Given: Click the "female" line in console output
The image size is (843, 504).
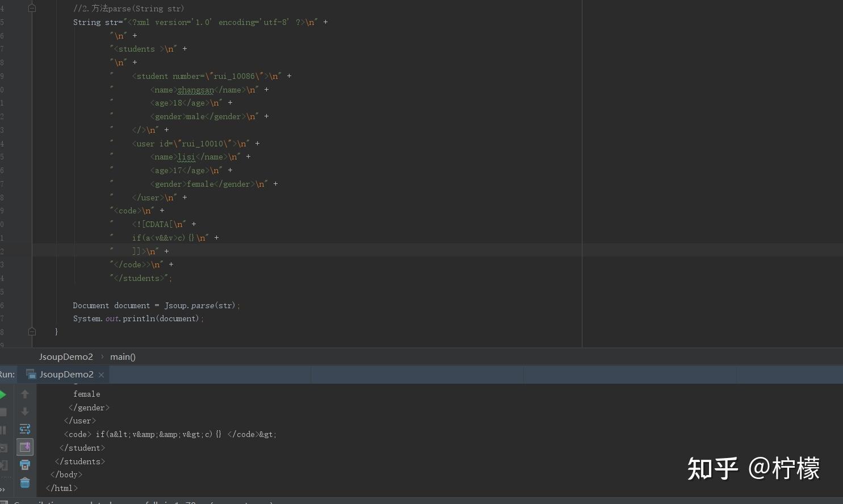Looking at the screenshot, I should tap(87, 394).
